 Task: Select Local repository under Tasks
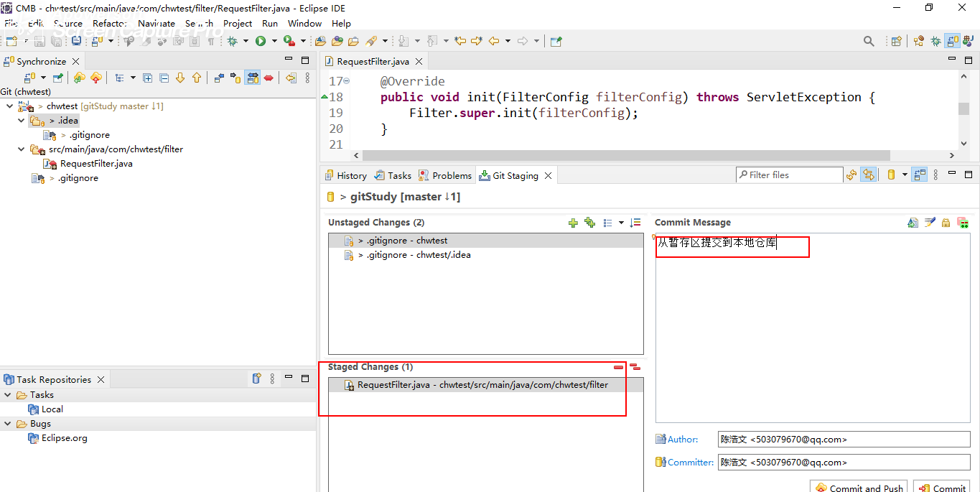(x=52, y=409)
